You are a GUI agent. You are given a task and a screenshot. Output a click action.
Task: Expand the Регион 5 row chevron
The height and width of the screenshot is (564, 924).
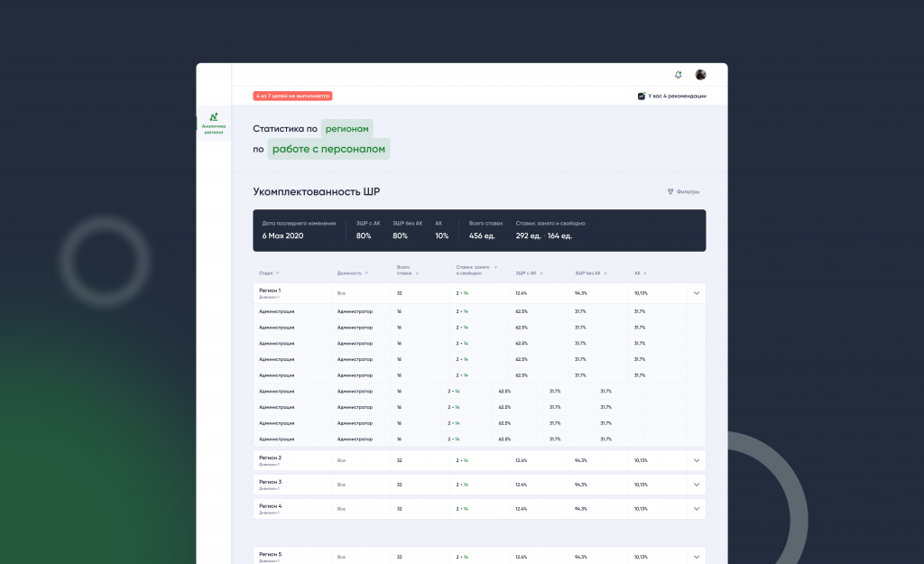697,557
